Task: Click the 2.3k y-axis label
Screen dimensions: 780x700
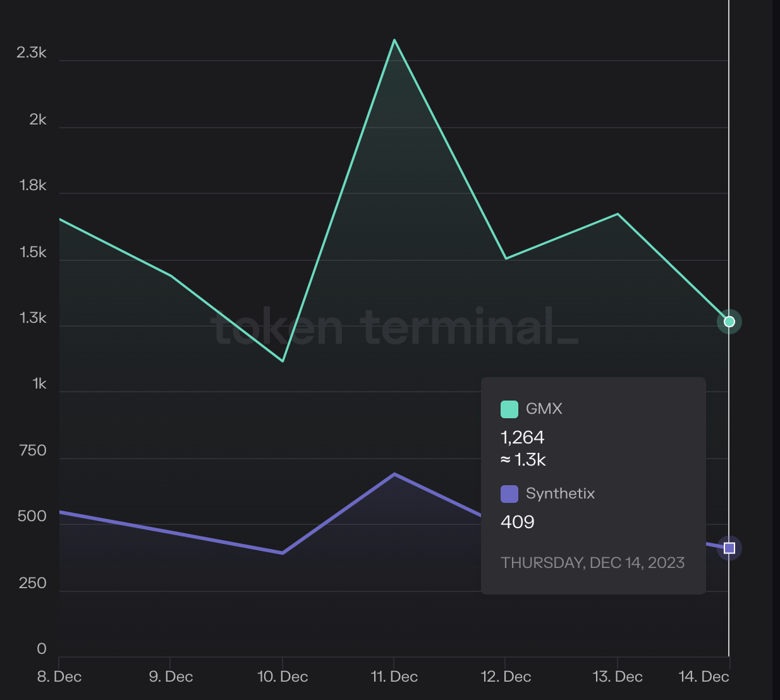Action: pos(32,52)
